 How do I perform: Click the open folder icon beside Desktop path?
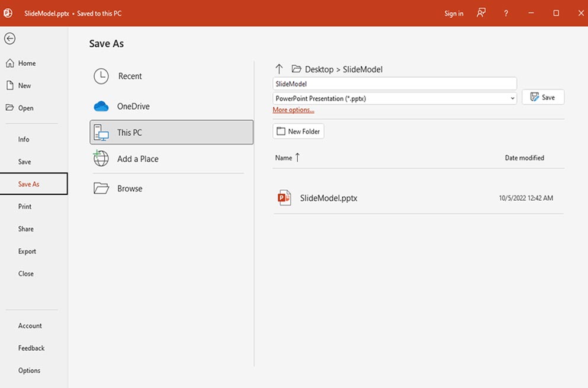point(297,69)
